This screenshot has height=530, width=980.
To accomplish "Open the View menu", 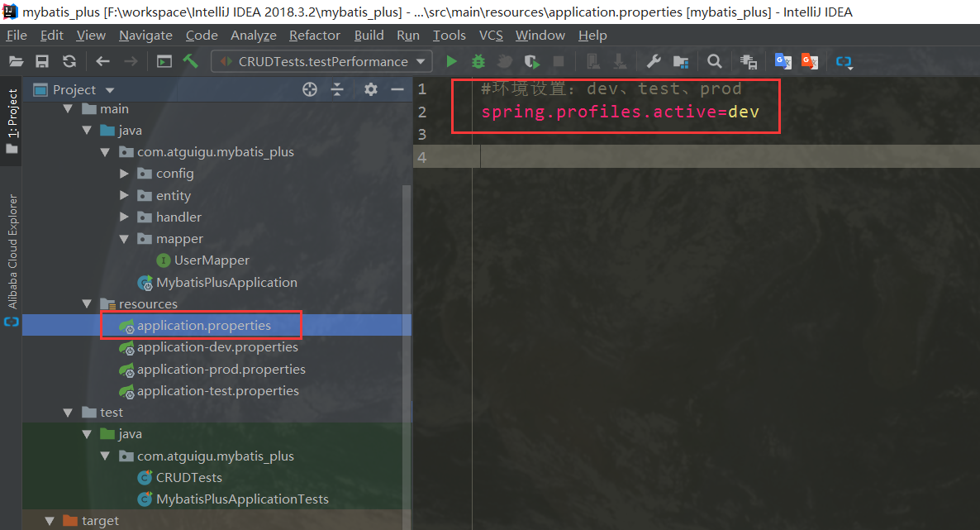I will point(91,36).
